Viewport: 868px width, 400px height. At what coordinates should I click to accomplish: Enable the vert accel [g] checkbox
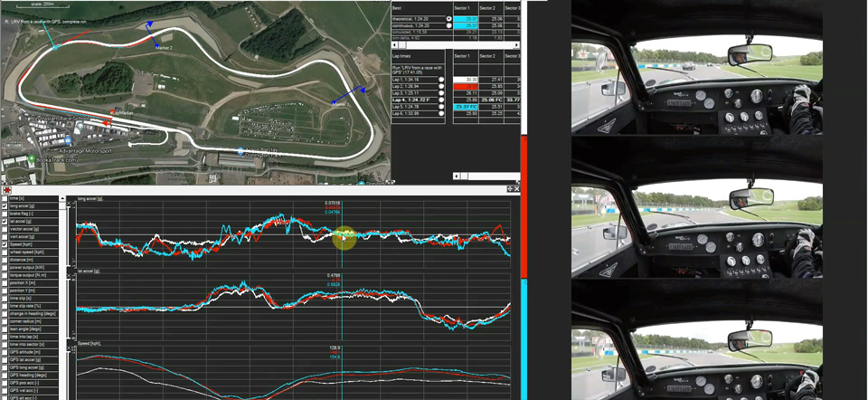5,236
